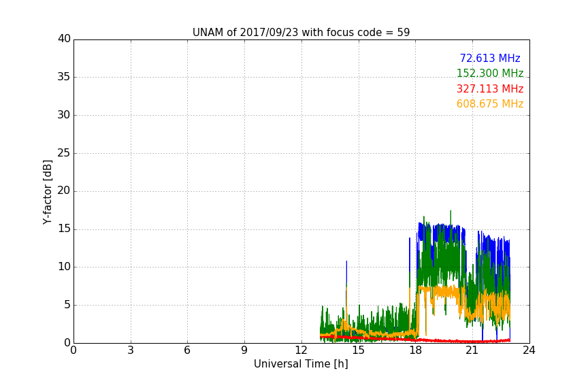Image resolution: width=588 pixels, height=392 pixels.
Task: Click the x-axis tick value 12
Action: [301, 350]
